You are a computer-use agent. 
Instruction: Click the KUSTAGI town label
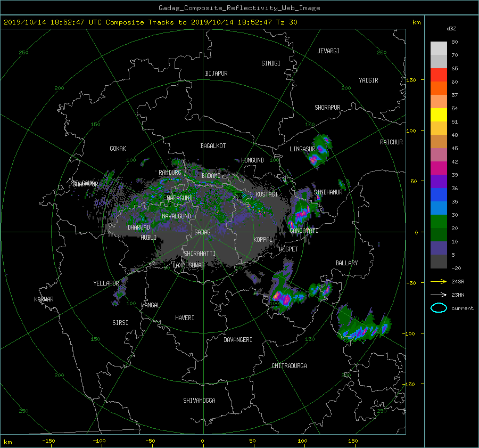267,194
